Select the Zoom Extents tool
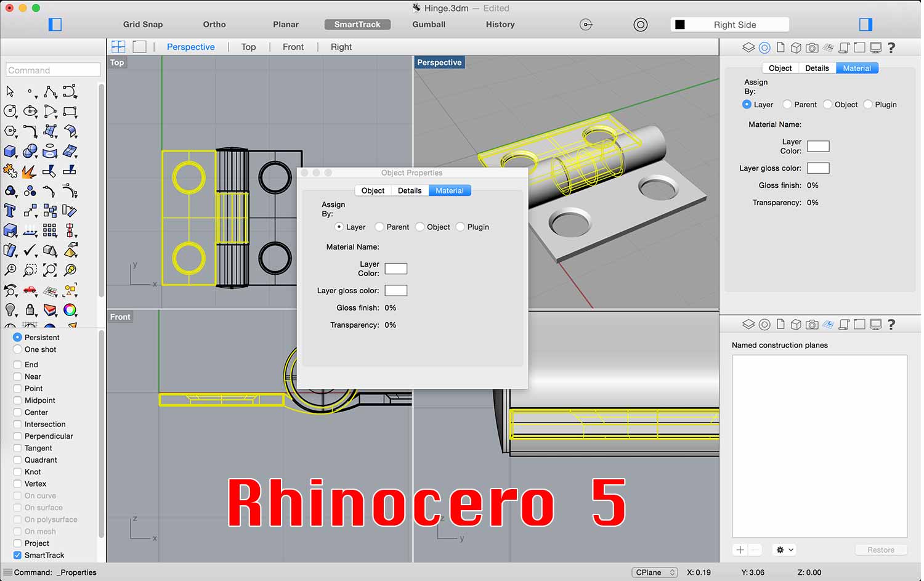Viewport: 924px width, 581px height. [50, 270]
